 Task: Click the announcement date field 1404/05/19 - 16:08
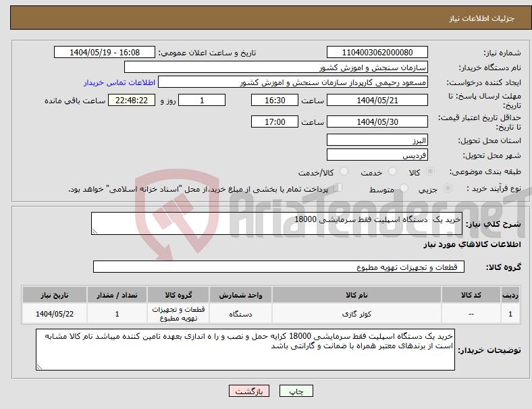pyautogui.click(x=105, y=52)
